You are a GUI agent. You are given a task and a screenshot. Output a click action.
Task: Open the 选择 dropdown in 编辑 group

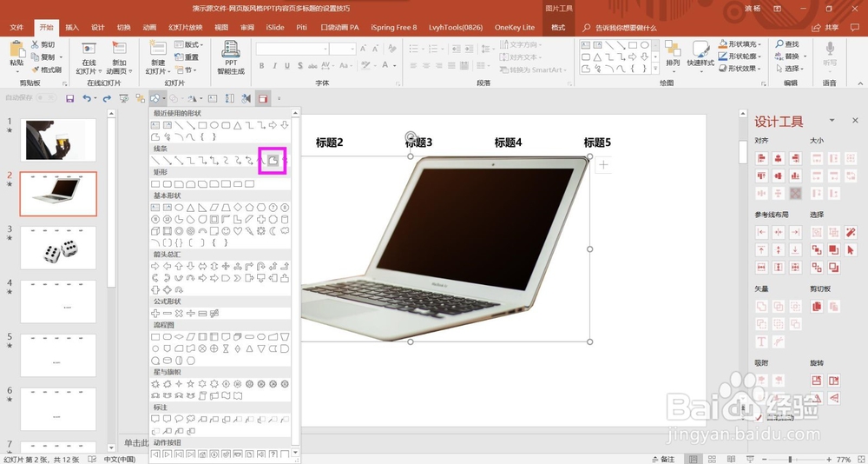[791, 69]
